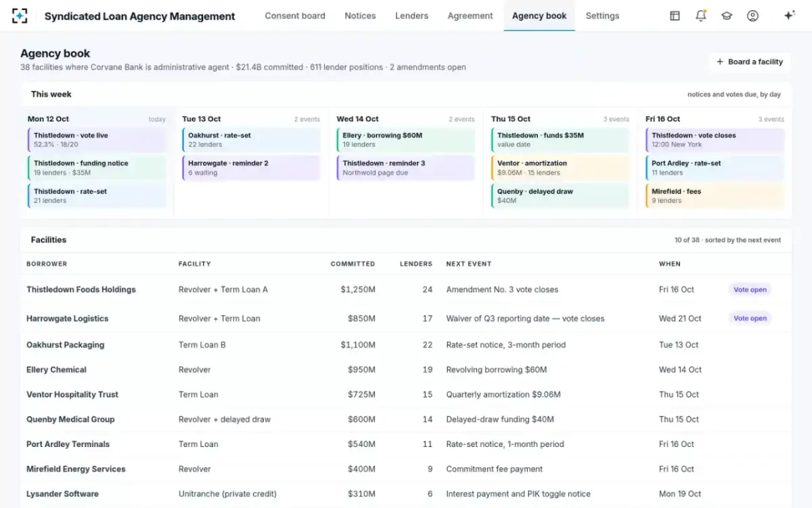Click Revolving borrowing $60M event

496,370
